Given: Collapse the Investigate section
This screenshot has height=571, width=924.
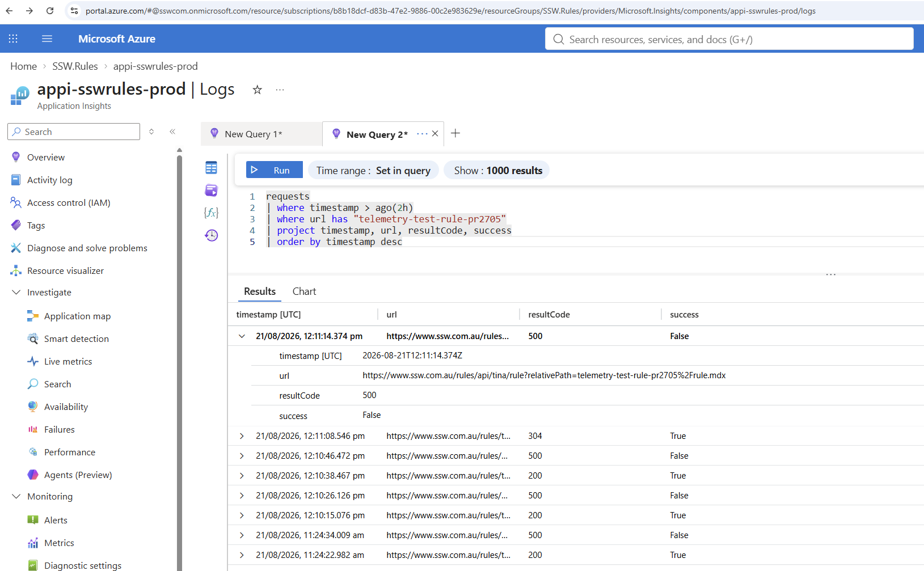Looking at the screenshot, I should (x=16, y=292).
